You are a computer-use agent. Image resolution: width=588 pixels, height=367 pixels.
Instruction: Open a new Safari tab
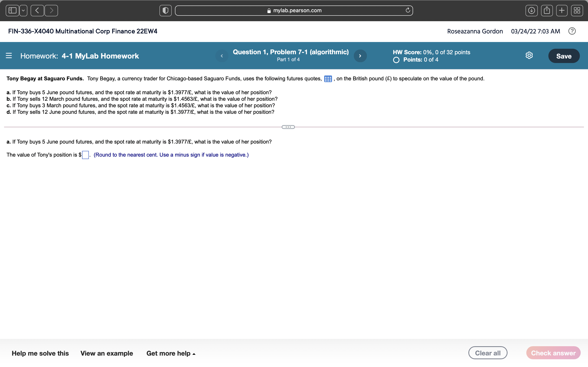562,10
